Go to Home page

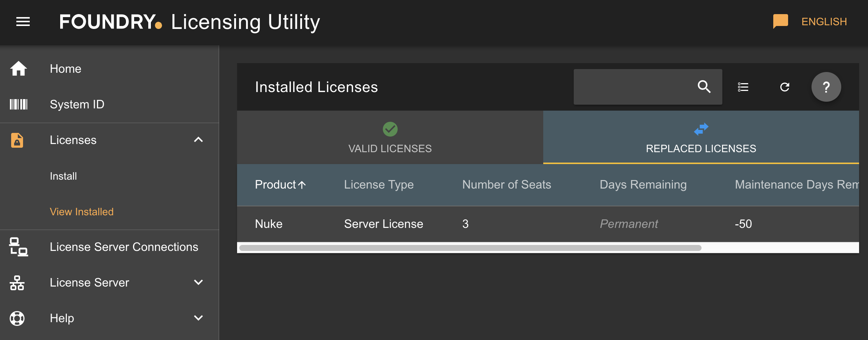coord(65,69)
